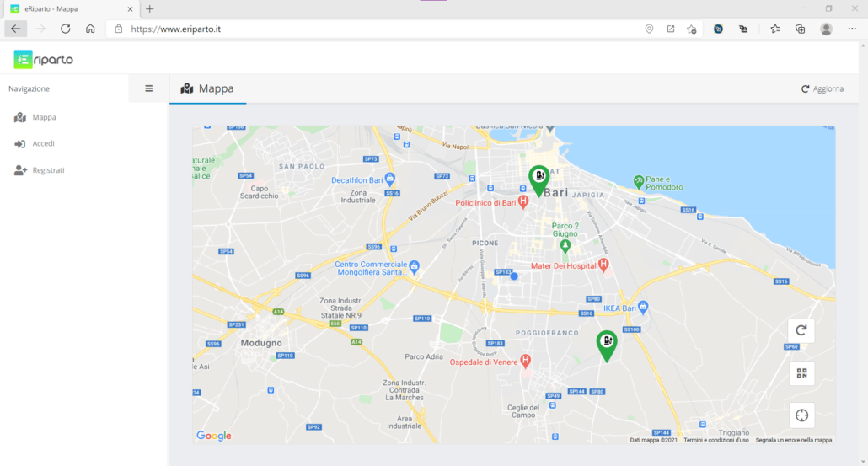Screen dimensions: 868x466
Task: Click the location permission icon in address bar
Action: tap(650, 29)
